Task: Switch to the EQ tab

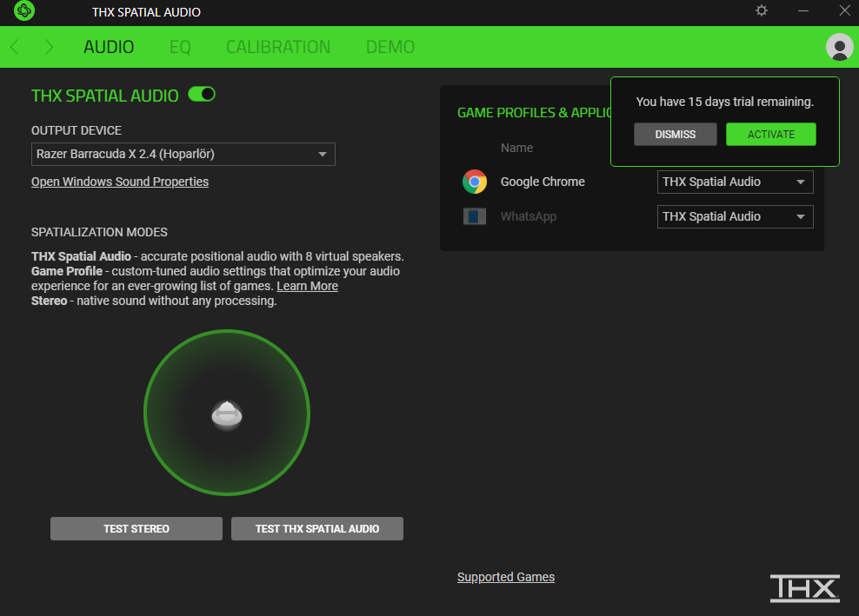Action: (180, 47)
